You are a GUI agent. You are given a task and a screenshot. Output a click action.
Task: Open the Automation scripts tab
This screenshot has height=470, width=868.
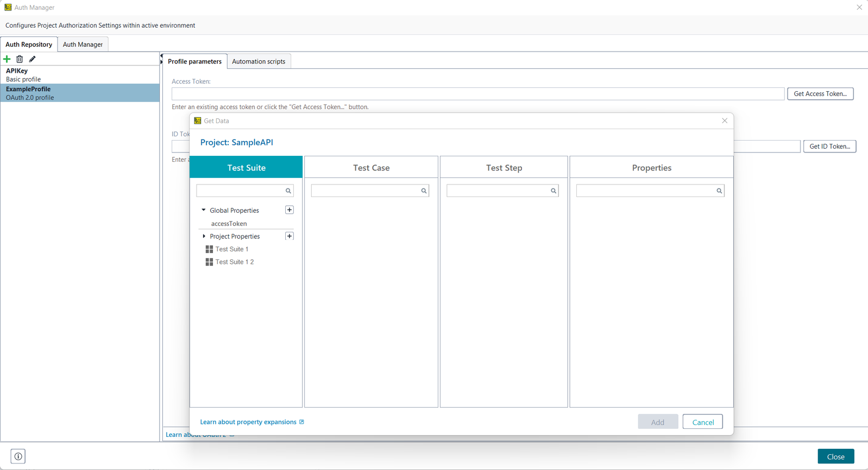click(x=259, y=61)
